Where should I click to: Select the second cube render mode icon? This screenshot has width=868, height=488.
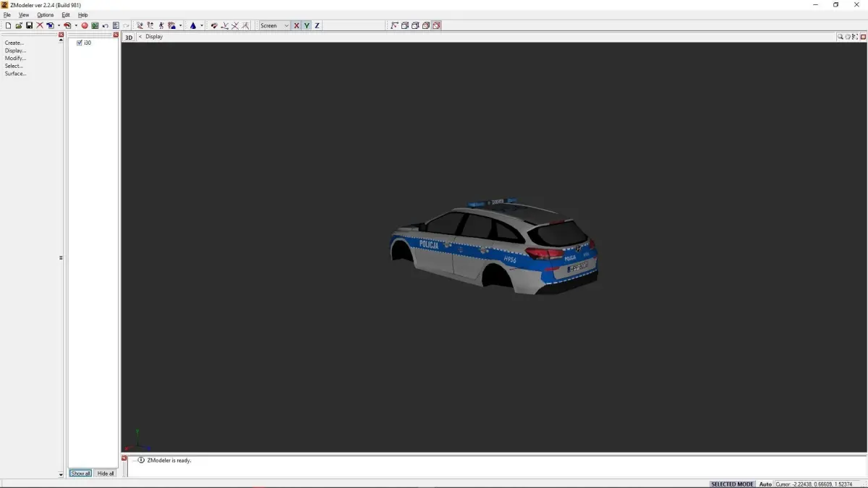point(415,25)
